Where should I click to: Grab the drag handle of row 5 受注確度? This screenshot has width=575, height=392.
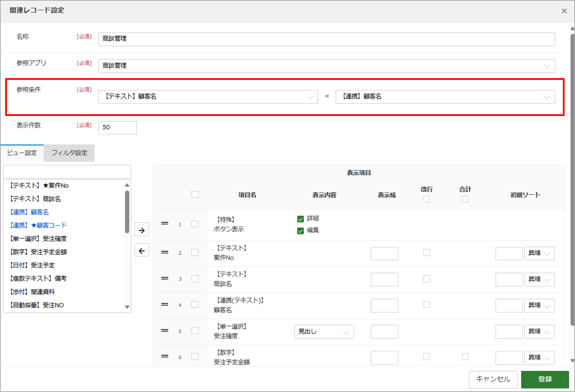pos(165,331)
